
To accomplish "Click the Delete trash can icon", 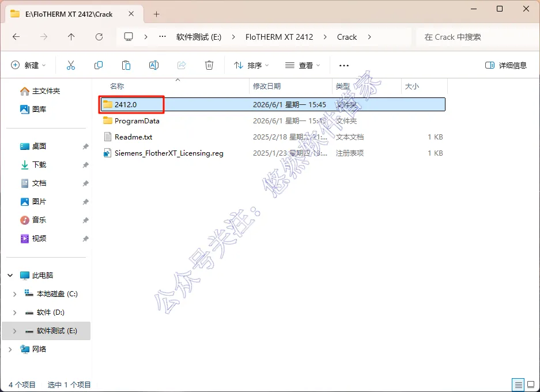I will (209, 65).
